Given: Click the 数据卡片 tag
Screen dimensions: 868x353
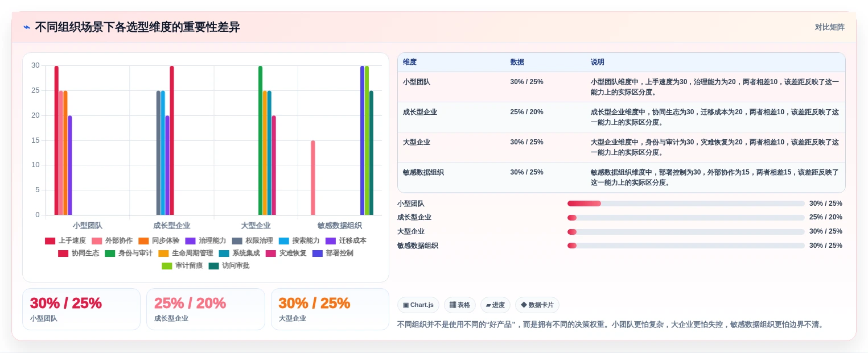Looking at the screenshot, I should [x=537, y=305].
